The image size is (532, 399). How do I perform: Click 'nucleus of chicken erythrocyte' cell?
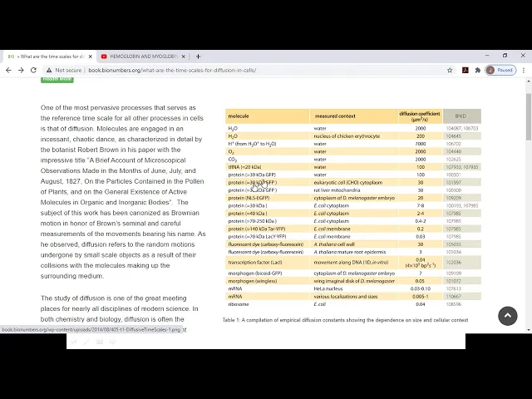pos(347,136)
